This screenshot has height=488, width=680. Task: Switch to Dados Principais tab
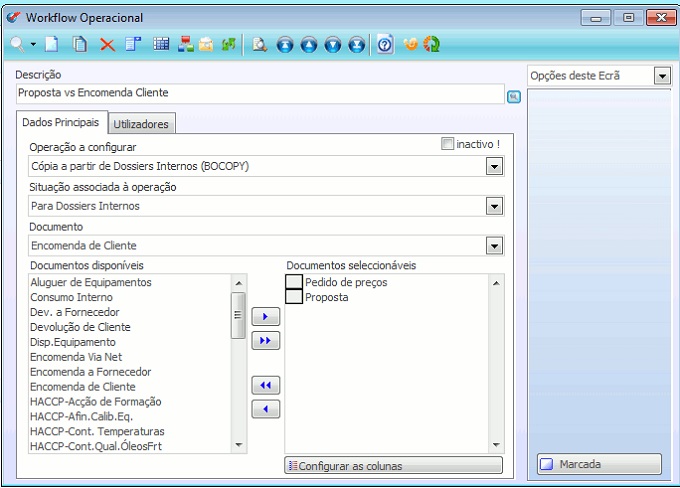tap(61, 122)
